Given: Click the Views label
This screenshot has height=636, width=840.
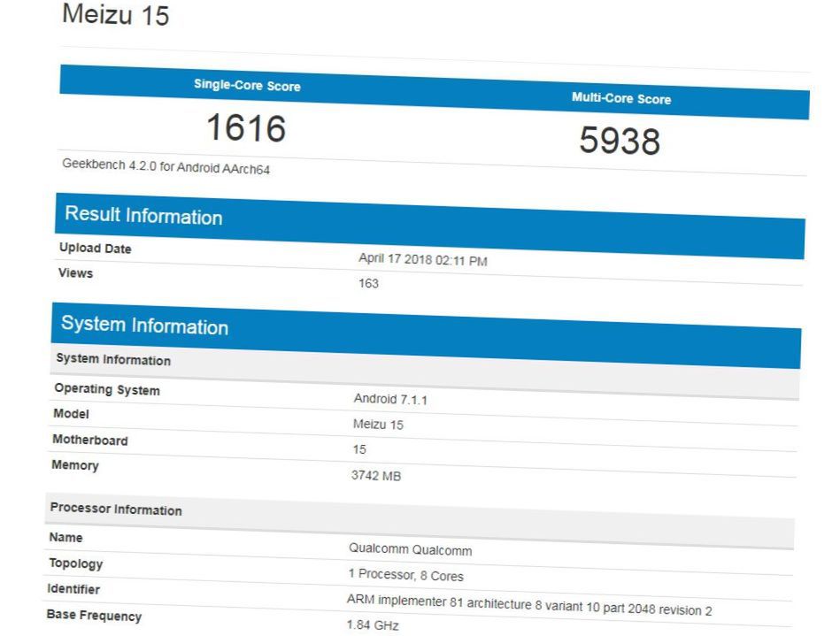Looking at the screenshot, I should [x=75, y=273].
